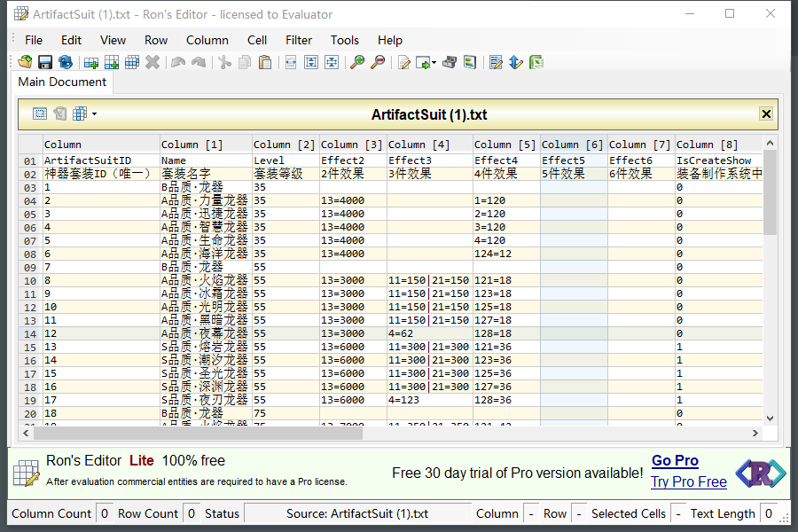Click the form with pencil icon
This screenshot has width=798, height=532.
coord(496,62)
